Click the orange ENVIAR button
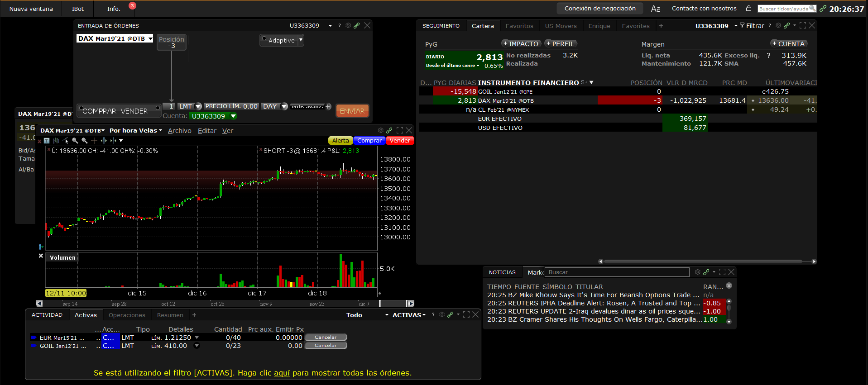Viewport: 868px width, 385px height. point(352,111)
